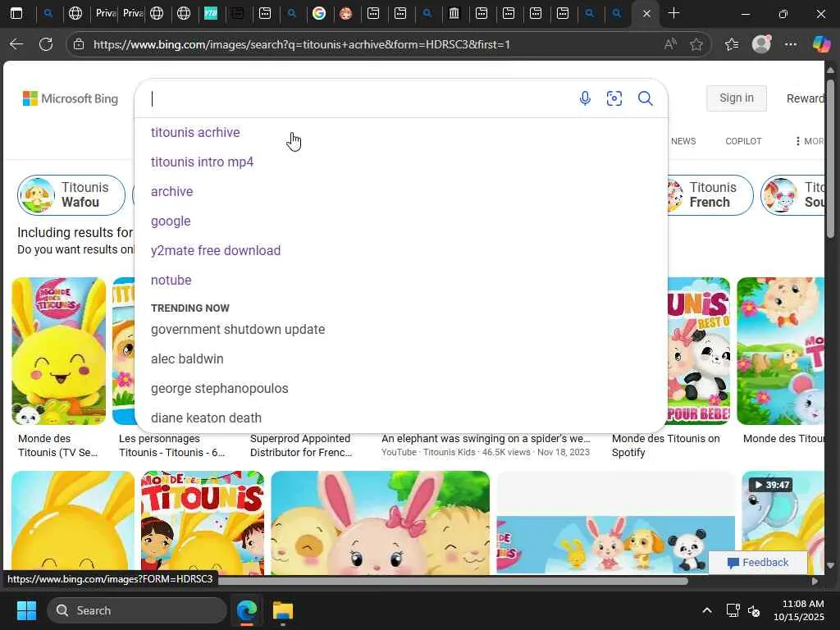Click the horizontal scrollbar thumb
Screen dimensions: 840x630
click(453, 581)
